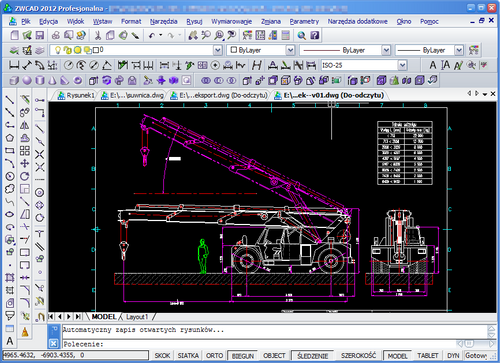The height and width of the screenshot is (363, 500).
Task: Switch to the eksport.dwg document tab
Action: coord(219,95)
